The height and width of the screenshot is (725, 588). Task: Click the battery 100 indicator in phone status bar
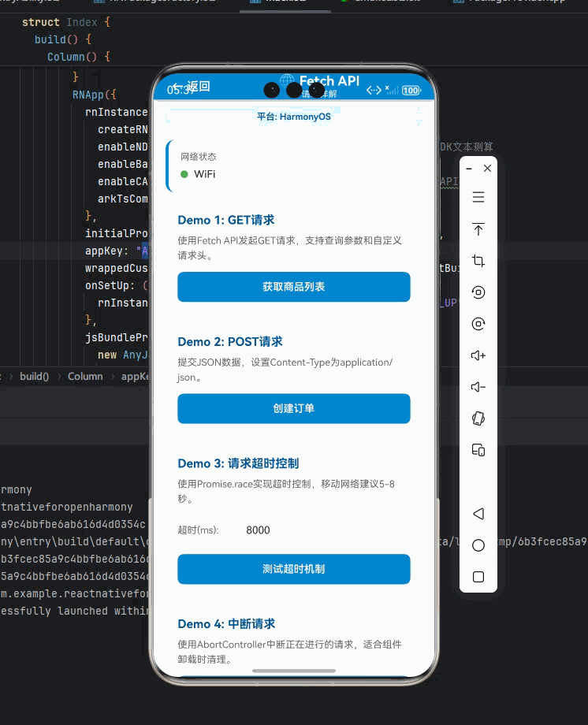[411, 90]
